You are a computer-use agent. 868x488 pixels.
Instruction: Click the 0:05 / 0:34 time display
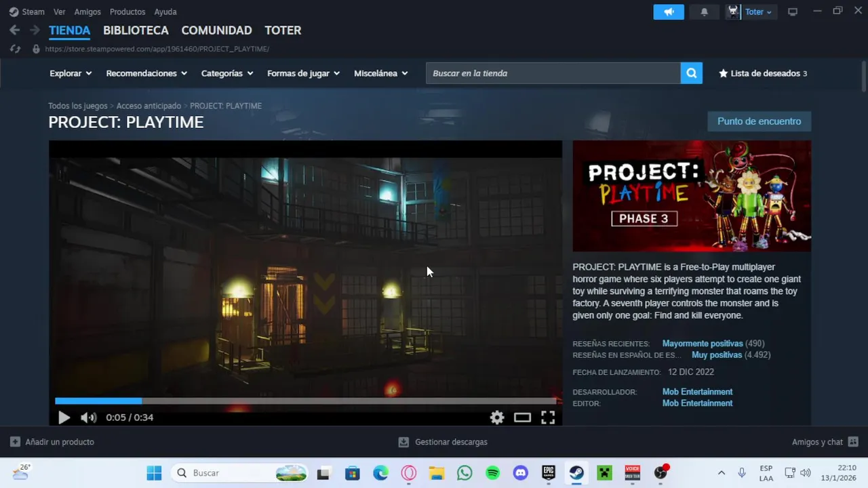click(130, 418)
